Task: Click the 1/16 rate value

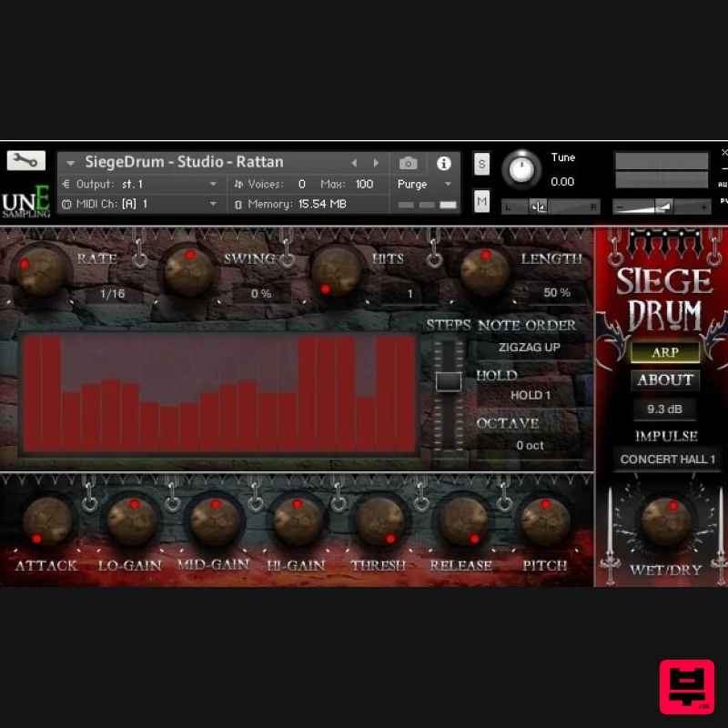Action: pos(112,294)
